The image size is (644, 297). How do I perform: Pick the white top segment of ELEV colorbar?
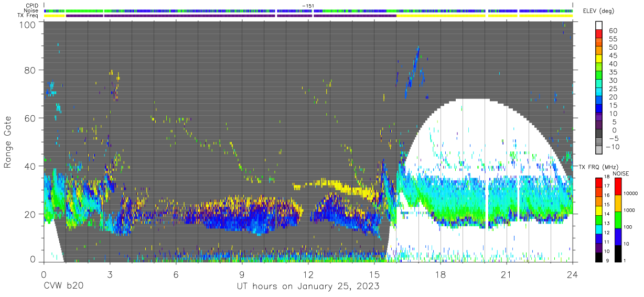pyautogui.click(x=599, y=25)
